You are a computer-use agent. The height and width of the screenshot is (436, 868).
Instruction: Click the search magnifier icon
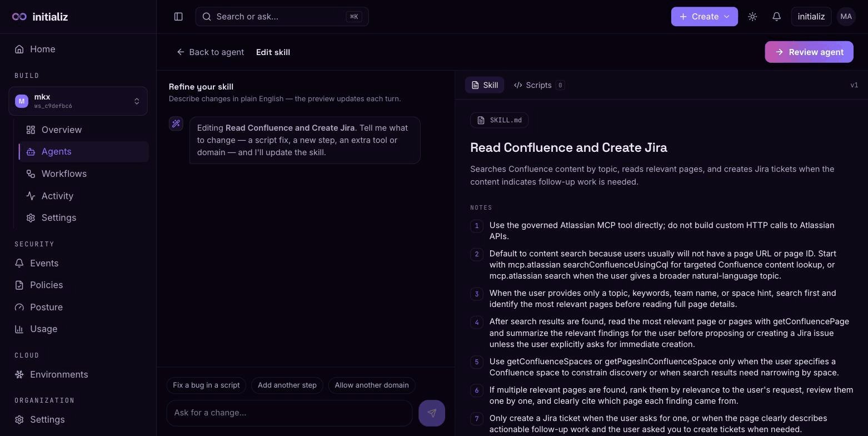[207, 17]
